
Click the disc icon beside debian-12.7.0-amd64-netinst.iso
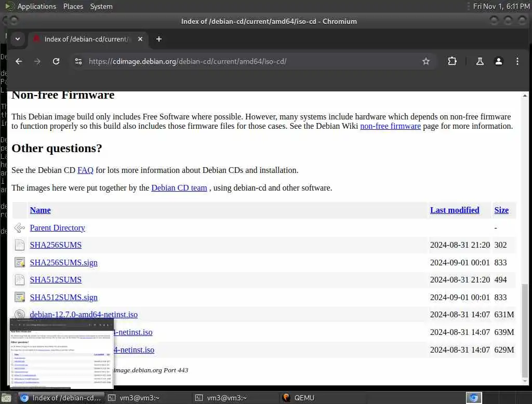click(20, 314)
